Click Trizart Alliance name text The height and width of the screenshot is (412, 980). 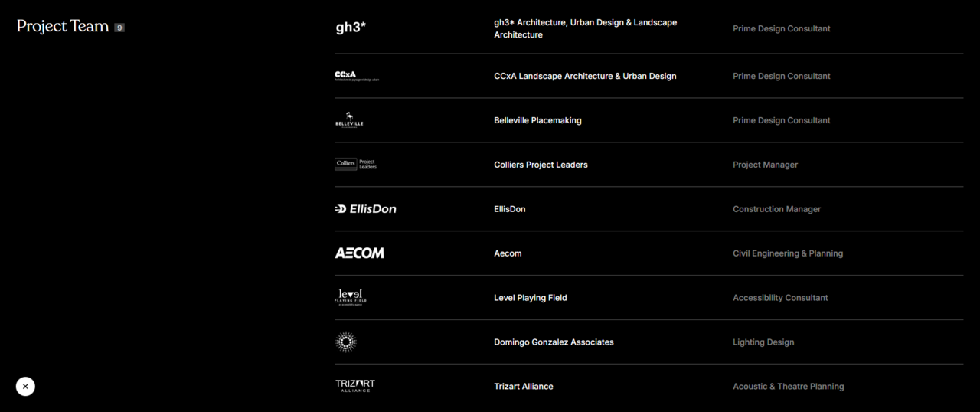pyautogui.click(x=523, y=387)
